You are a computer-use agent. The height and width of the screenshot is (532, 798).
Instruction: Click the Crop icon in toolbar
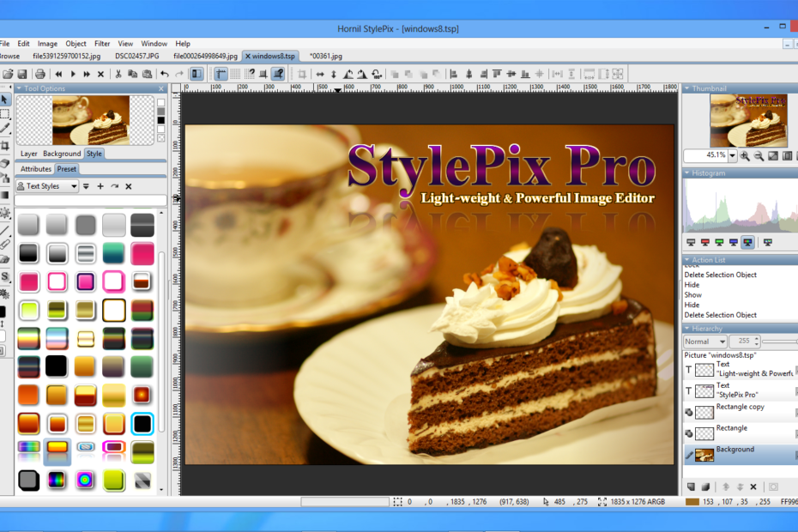point(302,75)
